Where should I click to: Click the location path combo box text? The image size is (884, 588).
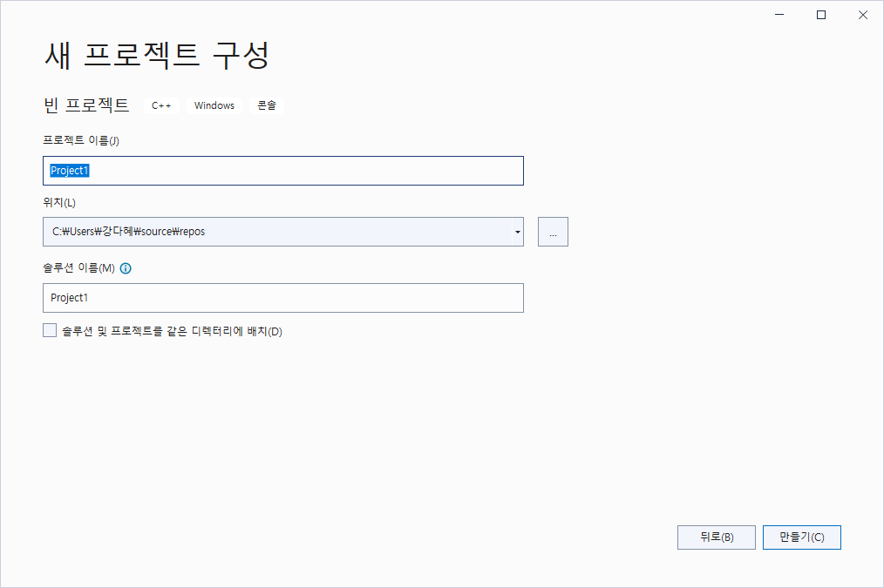tap(128, 232)
